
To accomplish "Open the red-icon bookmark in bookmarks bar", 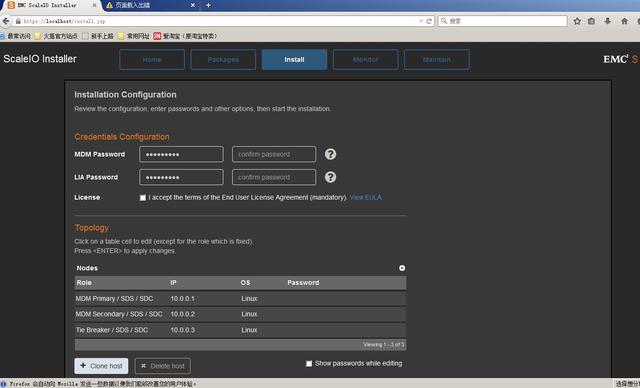I will [185, 36].
